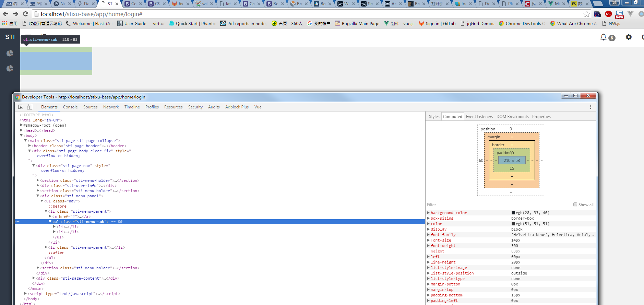
Task: Expand the head element node
Action: coord(21,130)
